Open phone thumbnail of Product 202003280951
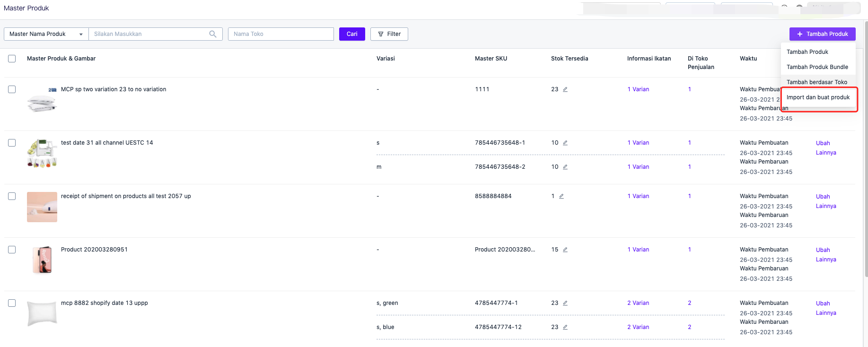The width and height of the screenshot is (868, 347). pos(42,260)
